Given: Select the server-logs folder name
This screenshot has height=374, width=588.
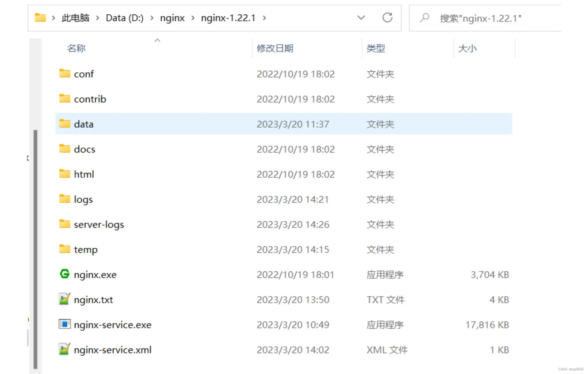Looking at the screenshot, I should point(99,224).
